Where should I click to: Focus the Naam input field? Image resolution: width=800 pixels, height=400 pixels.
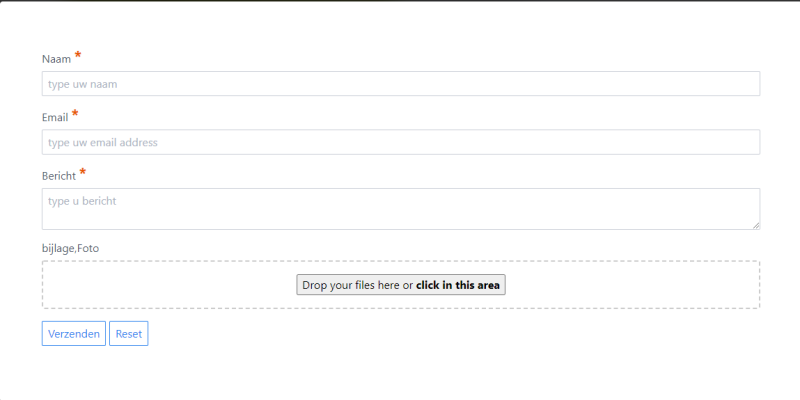(400, 84)
